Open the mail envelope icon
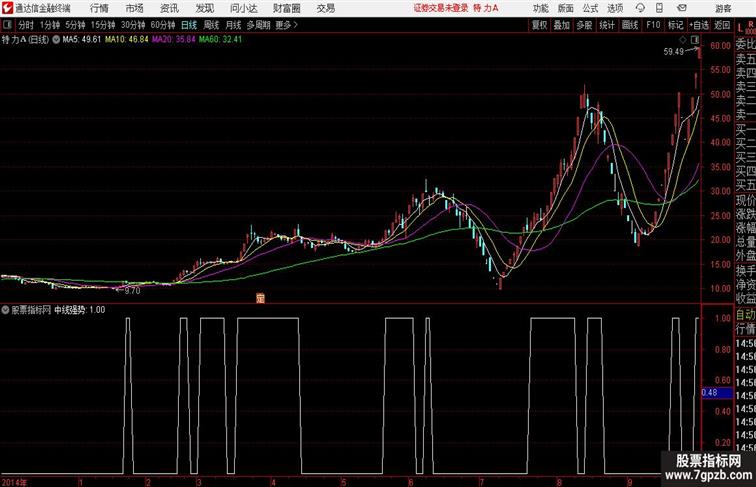Viewport: 756px width, 487px height. tap(682, 8)
